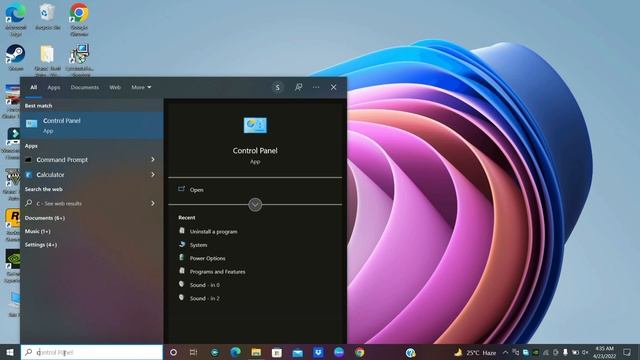Open recent Sound - in 0 item

[199, 285]
